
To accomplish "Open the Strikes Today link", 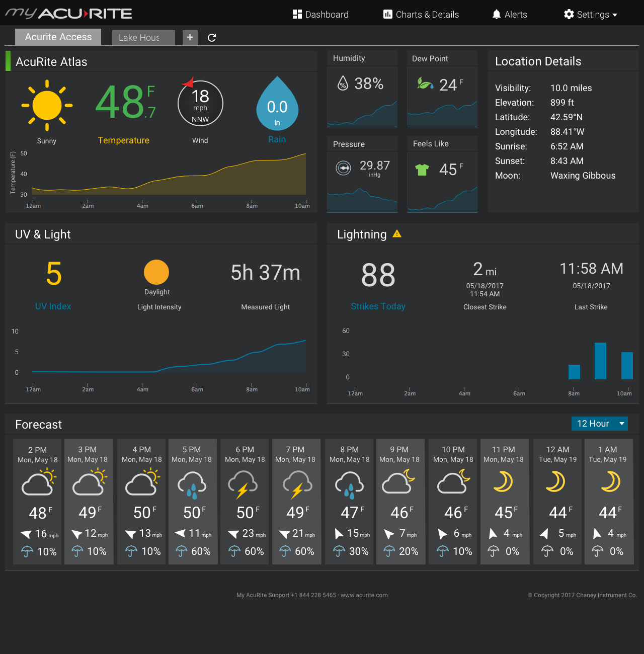I will [x=378, y=306].
